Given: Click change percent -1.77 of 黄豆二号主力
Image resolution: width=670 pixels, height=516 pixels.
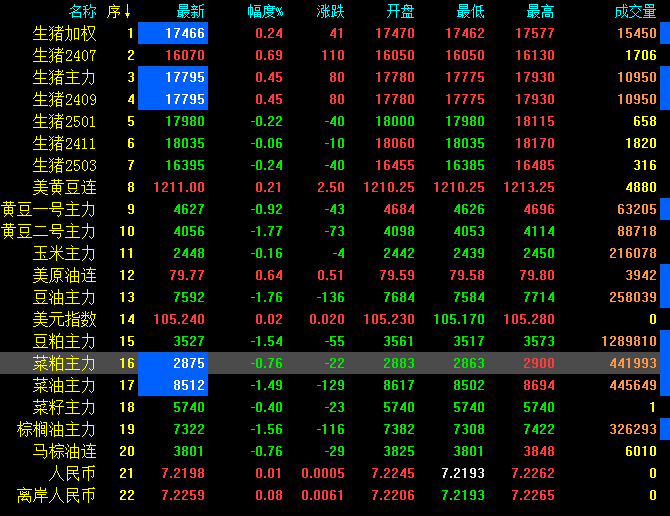Looking at the screenshot, I should (x=267, y=231).
